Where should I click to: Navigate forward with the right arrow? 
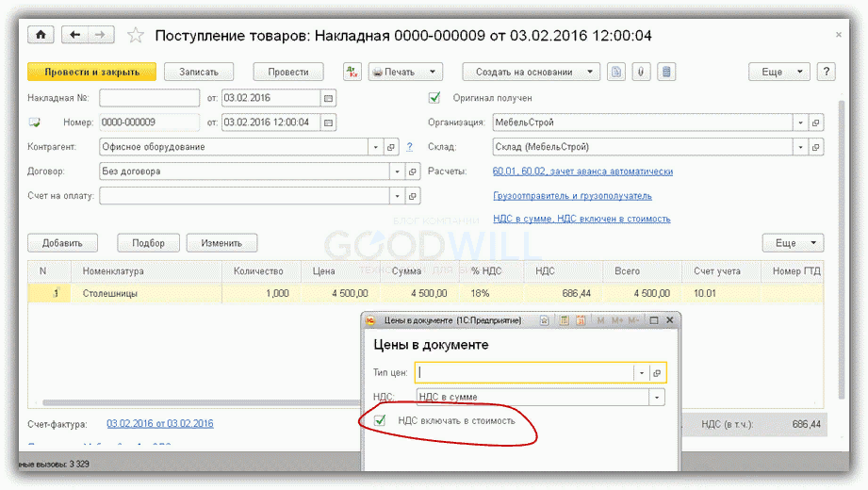[100, 35]
